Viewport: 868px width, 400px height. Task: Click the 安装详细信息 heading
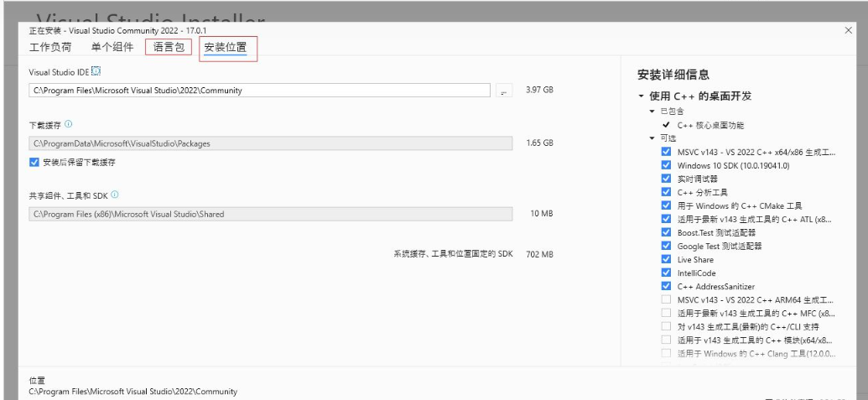(673, 75)
